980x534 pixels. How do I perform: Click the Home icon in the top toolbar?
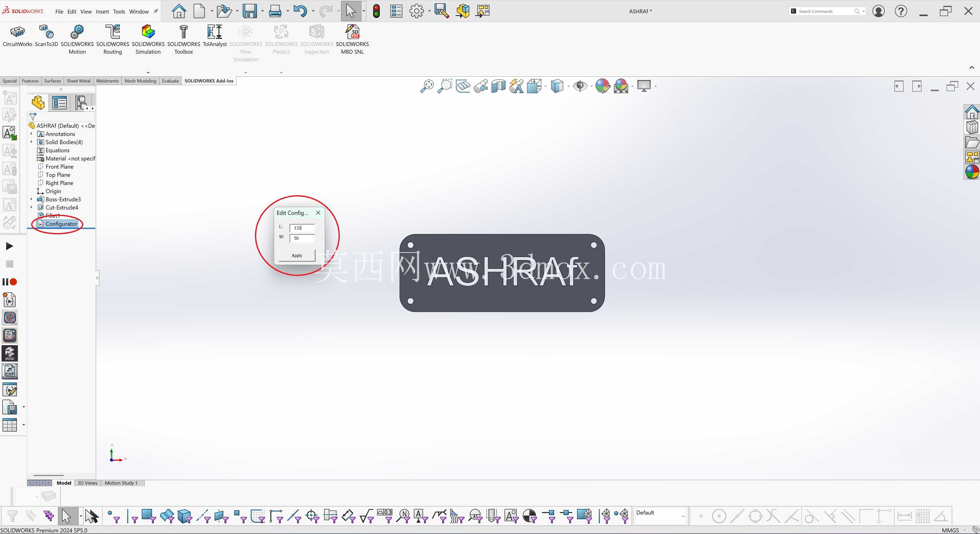179,11
